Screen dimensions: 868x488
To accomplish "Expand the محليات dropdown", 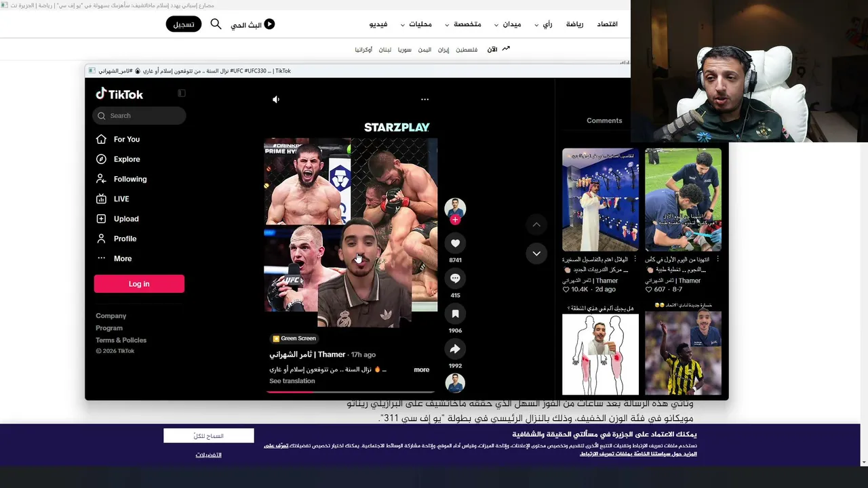I will coord(416,24).
